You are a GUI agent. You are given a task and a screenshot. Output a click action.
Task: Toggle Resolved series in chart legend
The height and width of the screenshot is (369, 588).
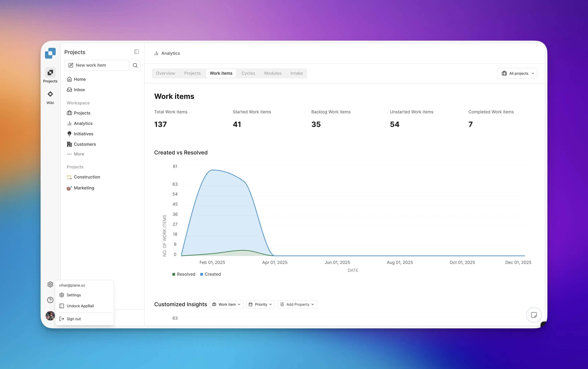(x=184, y=274)
